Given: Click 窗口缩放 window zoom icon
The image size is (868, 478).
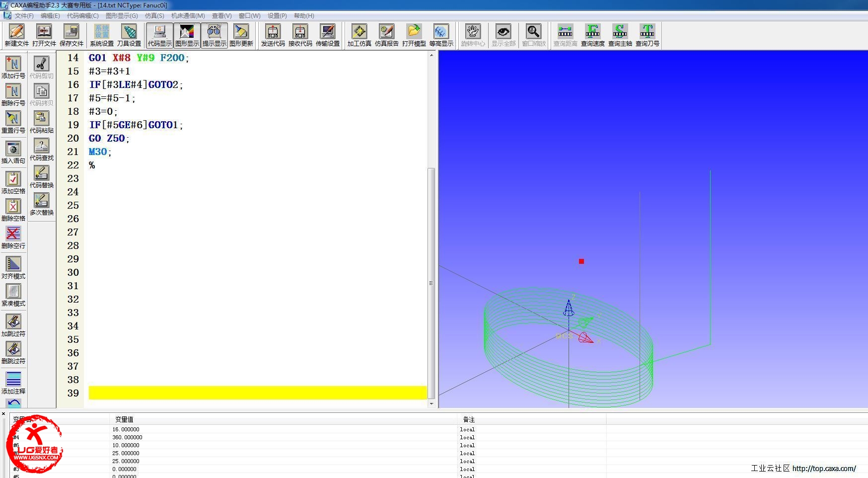Looking at the screenshot, I should tap(534, 35).
